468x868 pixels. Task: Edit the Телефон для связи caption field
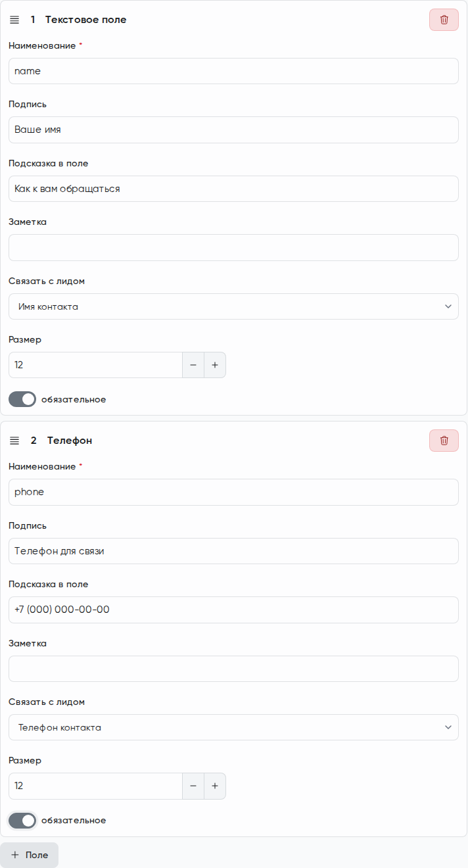click(x=233, y=551)
